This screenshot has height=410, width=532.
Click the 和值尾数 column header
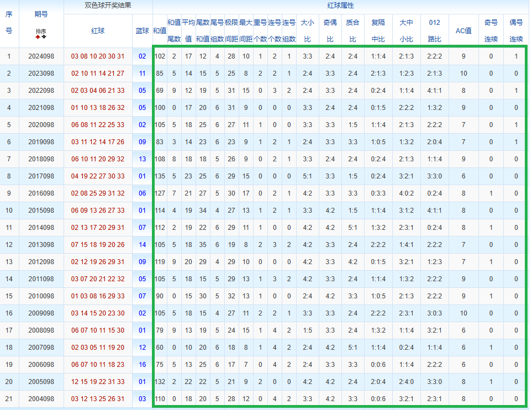click(x=174, y=31)
